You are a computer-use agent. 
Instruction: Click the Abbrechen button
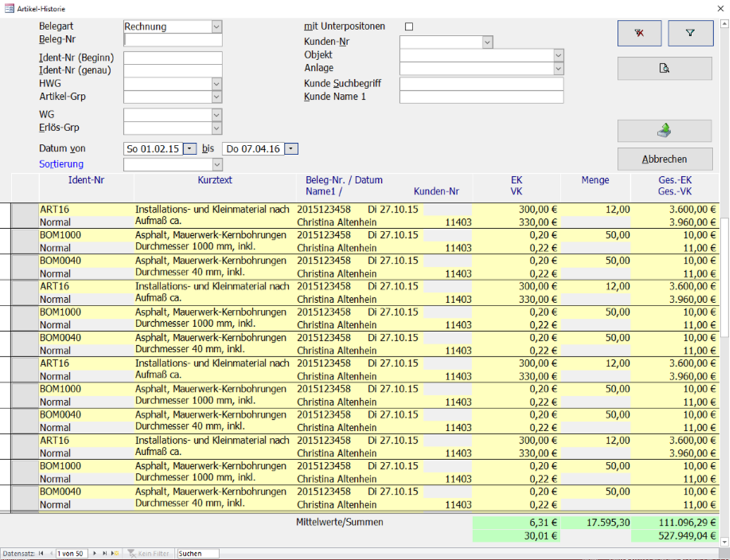[664, 159]
